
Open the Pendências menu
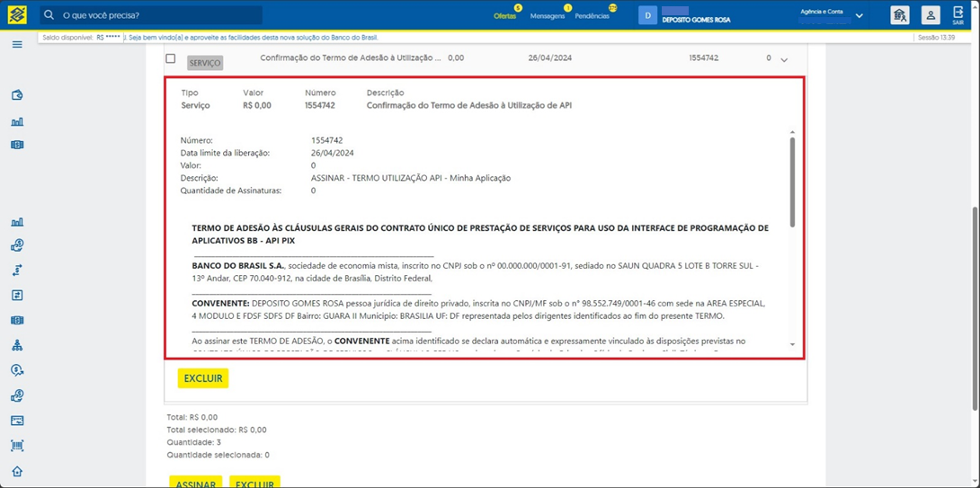pos(592,16)
